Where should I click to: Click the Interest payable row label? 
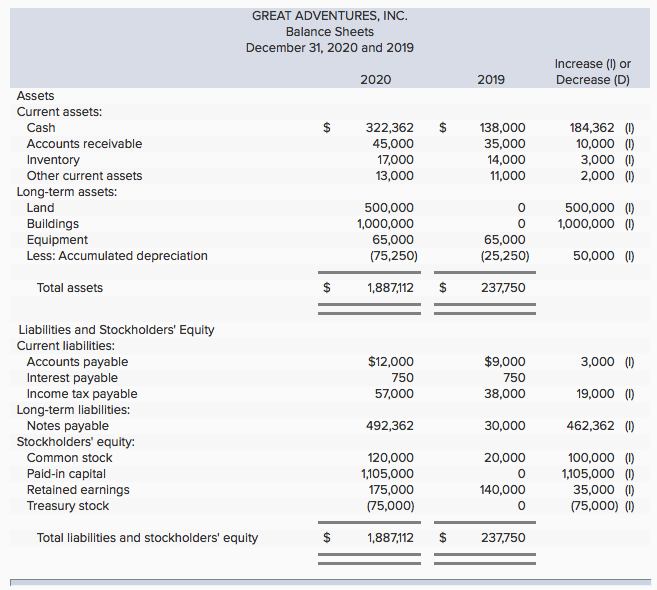[72, 378]
